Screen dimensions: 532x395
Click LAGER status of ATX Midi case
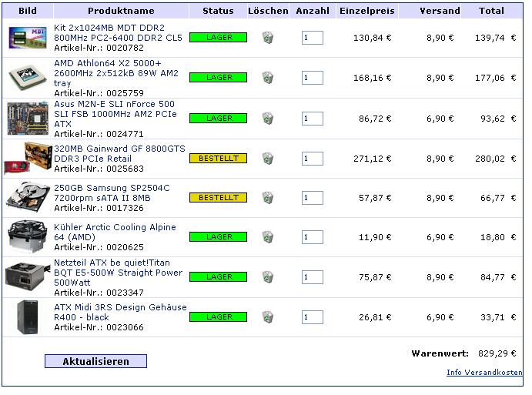[x=218, y=317]
